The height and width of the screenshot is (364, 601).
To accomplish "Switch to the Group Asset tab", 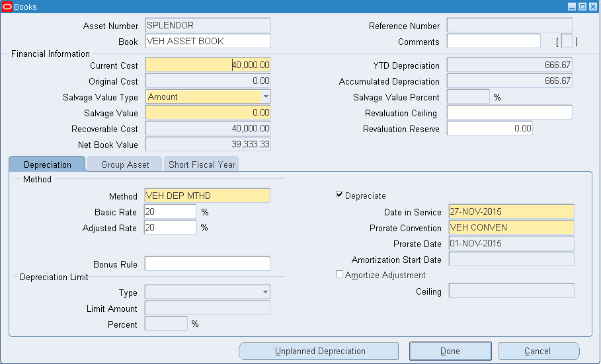I will [x=125, y=164].
